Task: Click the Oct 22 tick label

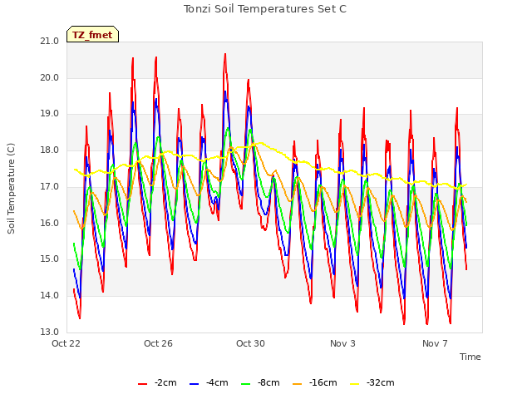Action: (66, 343)
